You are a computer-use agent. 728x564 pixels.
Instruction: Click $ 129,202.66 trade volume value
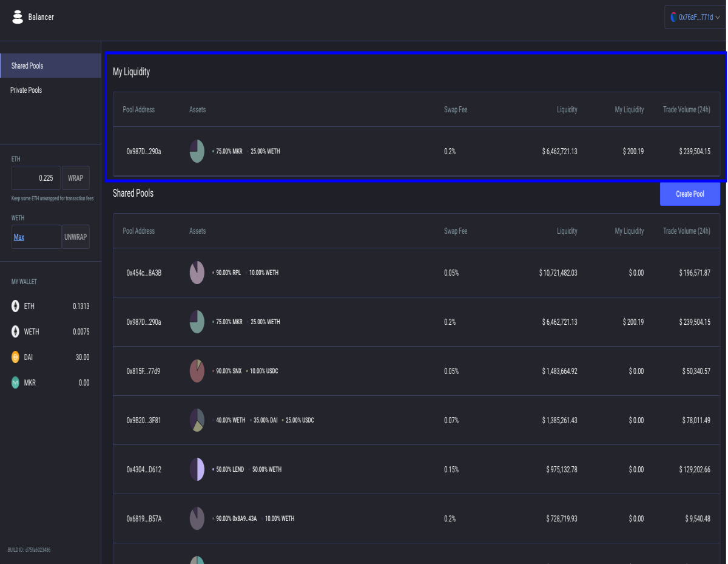click(x=695, y=469)
